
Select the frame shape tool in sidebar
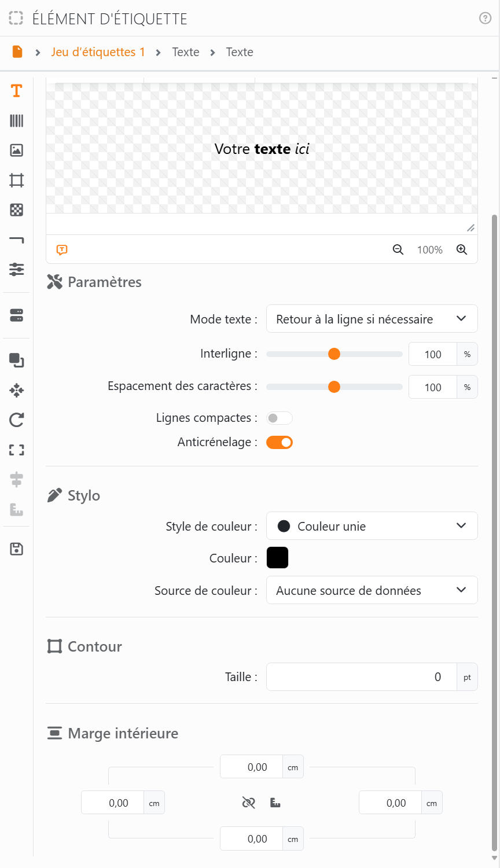point(16,181)
